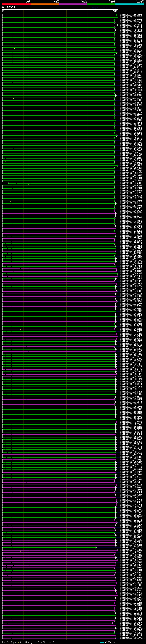Open the UniRef100_P04825 hit
The width and height of the screenshot is (146, 644).
tap(131, 397)
